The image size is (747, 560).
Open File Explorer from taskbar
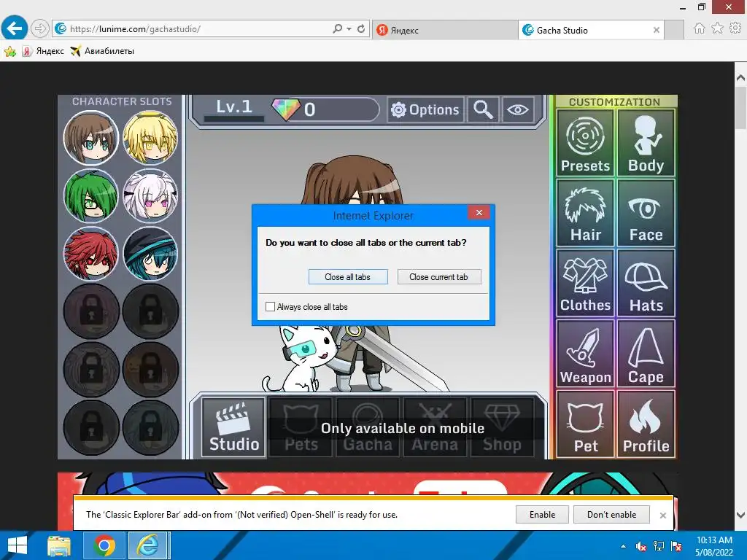pyautogui.click(x=59, y=545)
